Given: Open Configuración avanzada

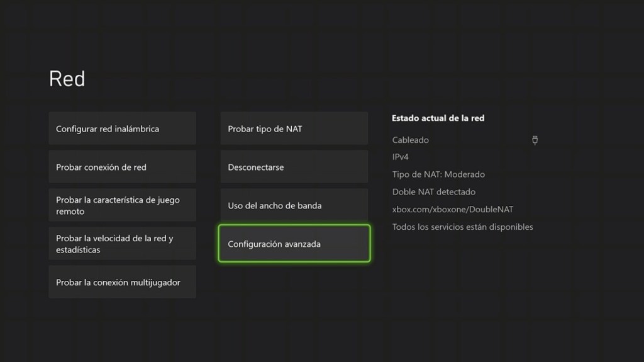Looking at the screenshot, I should pyautogui.click(x=294, y=244).
